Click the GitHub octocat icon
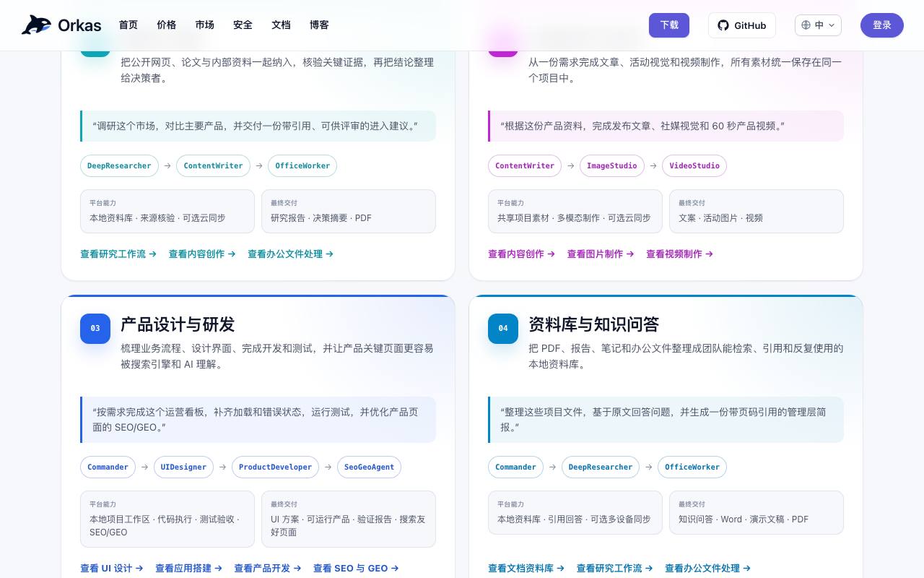 coord(723,25)
